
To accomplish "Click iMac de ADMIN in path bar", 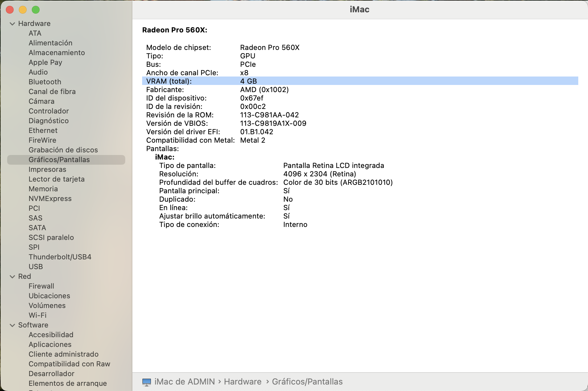I will 184,382.
